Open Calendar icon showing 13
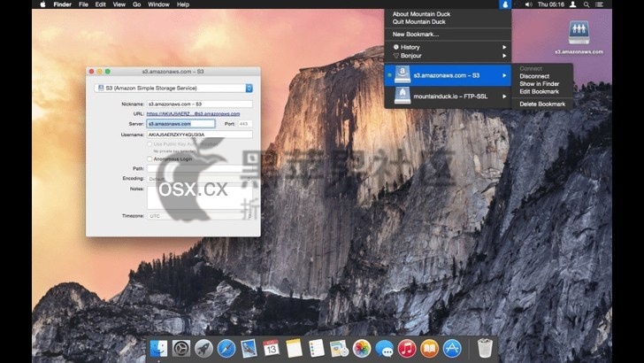The width and height of the screenshot is (644, 363). (271, 349)
